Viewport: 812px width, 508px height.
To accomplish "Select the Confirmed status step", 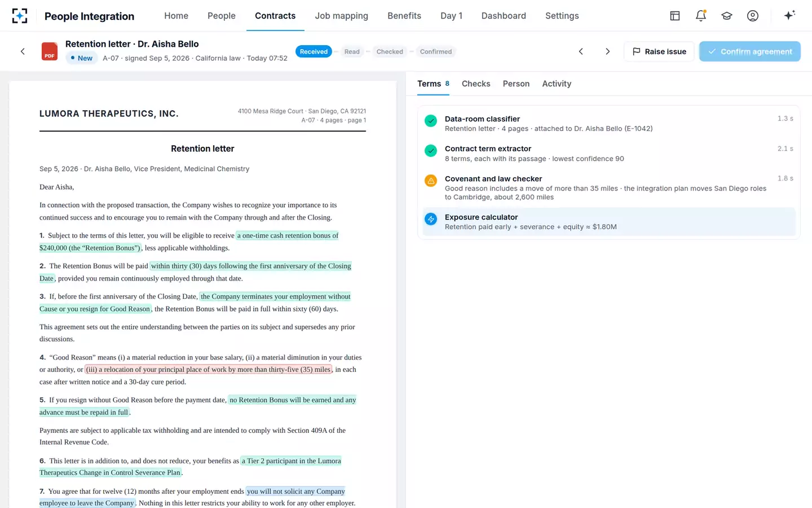I will tap(436, 51).
